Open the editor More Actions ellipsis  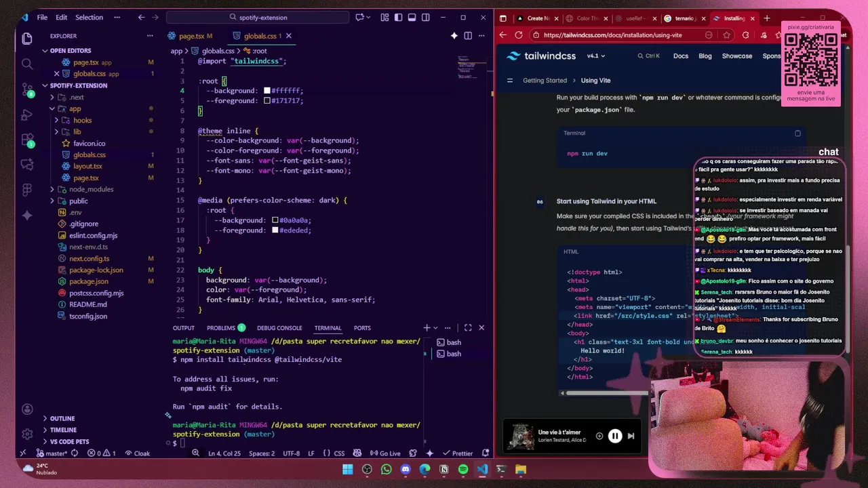pyautogui.click(x=481, y=36)
